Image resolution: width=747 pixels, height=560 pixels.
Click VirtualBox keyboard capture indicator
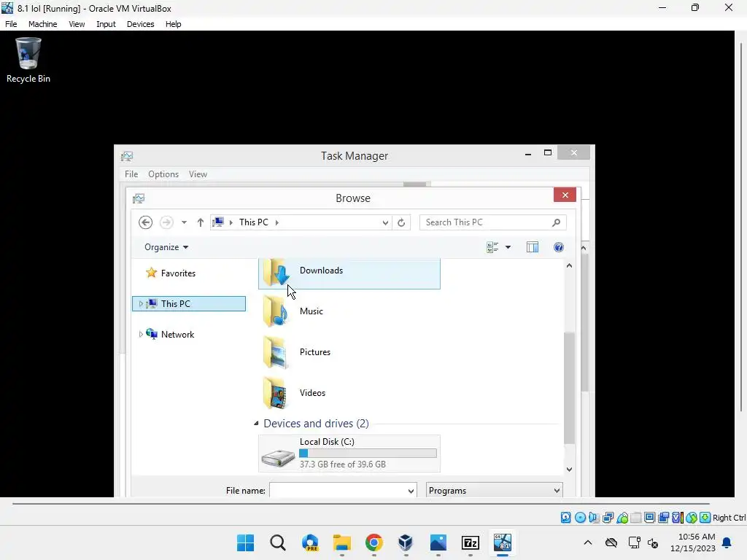pyautogui.click(x=705, y=518)
